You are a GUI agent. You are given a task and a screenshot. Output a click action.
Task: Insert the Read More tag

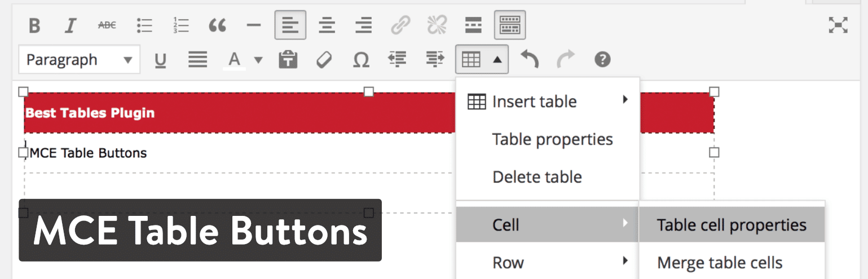click(473, 25)
